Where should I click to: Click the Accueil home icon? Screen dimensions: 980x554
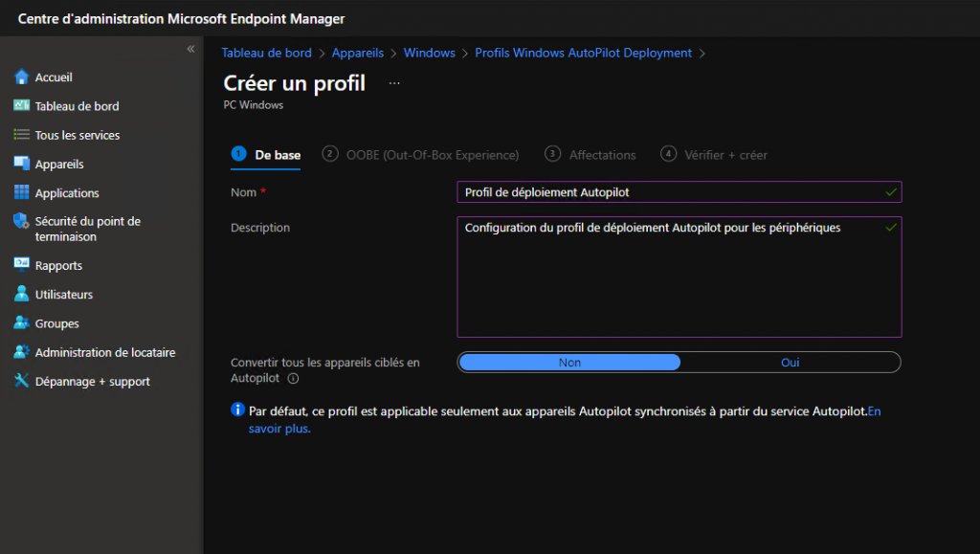tap(21, 77)
